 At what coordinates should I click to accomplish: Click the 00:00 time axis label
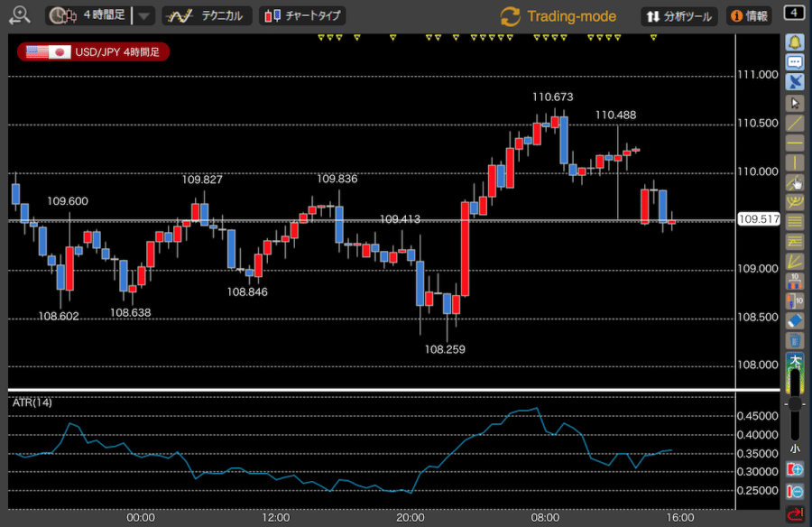[x=141, y=517]
